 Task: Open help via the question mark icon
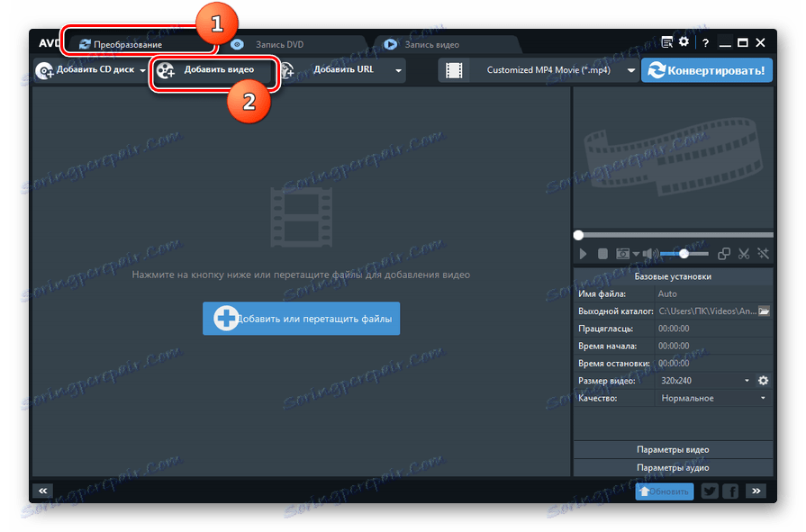pyautogui.click(x=705, y=43)
